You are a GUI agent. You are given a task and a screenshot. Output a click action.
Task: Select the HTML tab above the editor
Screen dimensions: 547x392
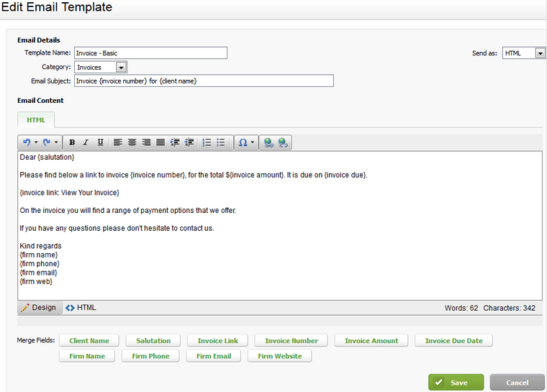35,119
